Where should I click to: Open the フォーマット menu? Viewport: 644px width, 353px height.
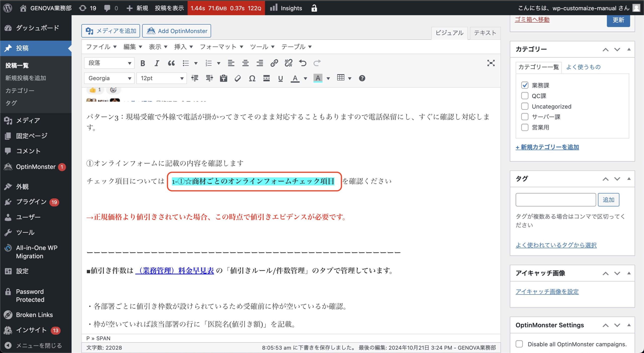tap(221, 47)
